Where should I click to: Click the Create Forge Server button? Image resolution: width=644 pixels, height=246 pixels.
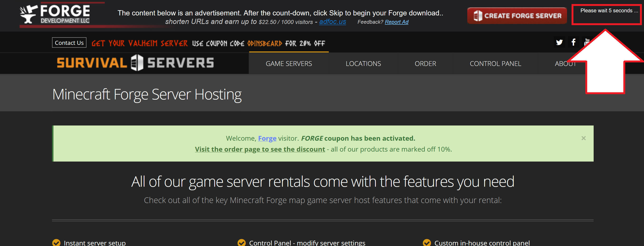coord(517,15)
